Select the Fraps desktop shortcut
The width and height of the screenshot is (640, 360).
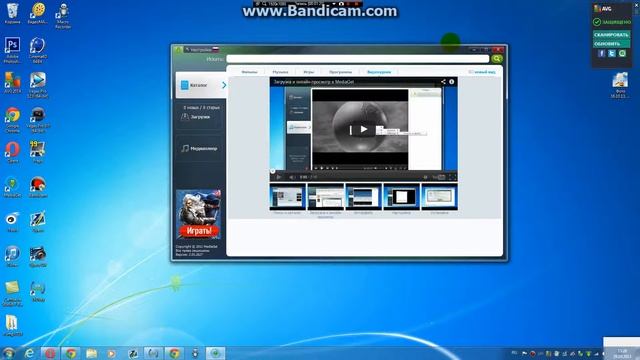point(38,152)
